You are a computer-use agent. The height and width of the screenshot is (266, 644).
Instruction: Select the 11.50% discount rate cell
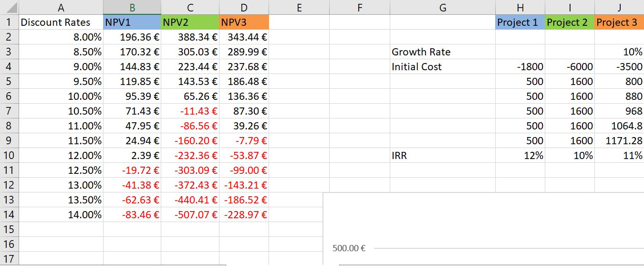point(61,140)
